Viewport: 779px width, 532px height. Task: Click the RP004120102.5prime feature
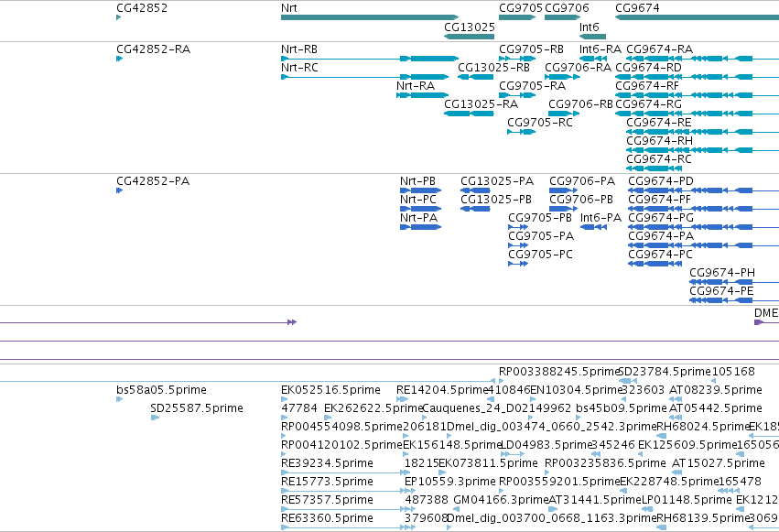[x=284, y=454]
